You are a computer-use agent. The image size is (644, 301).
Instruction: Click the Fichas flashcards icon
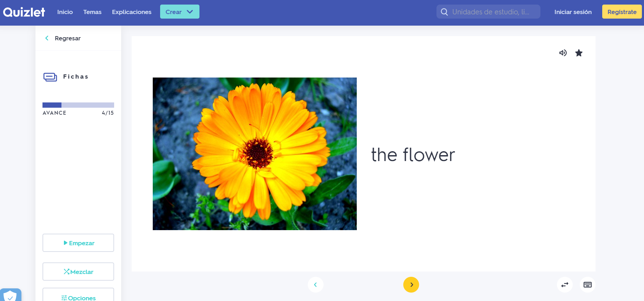coord(50,77)
